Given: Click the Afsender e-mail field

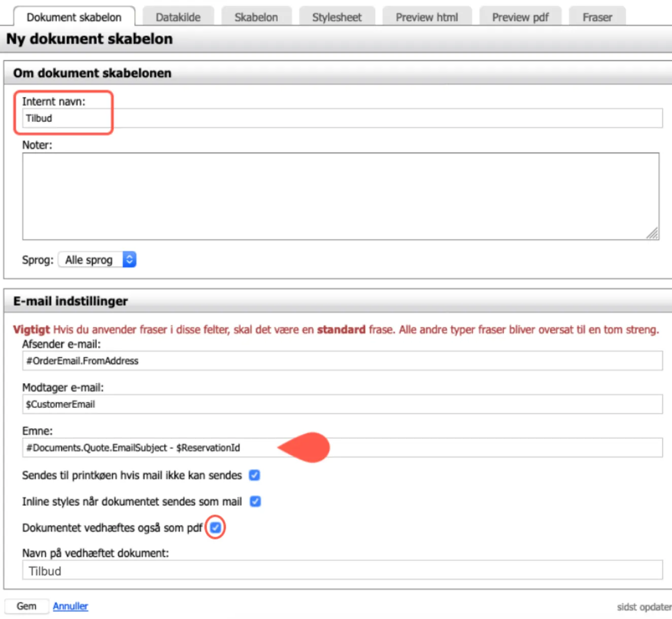Looking at the screenshot, I should 342,361.
